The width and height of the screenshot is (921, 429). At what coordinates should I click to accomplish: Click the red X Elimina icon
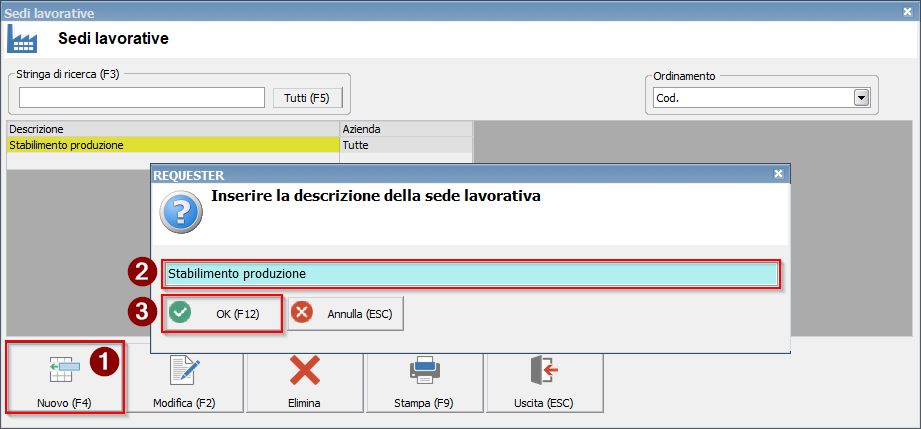point(304,371)
